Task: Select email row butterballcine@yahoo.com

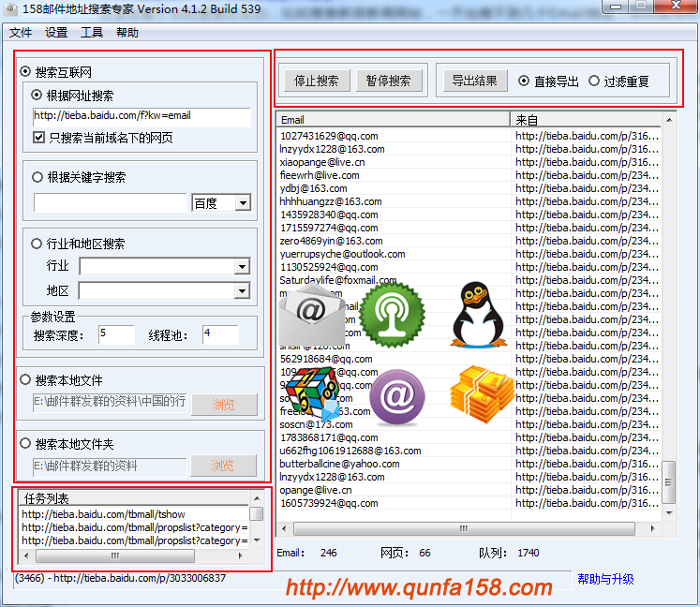Action: (394, 464)
